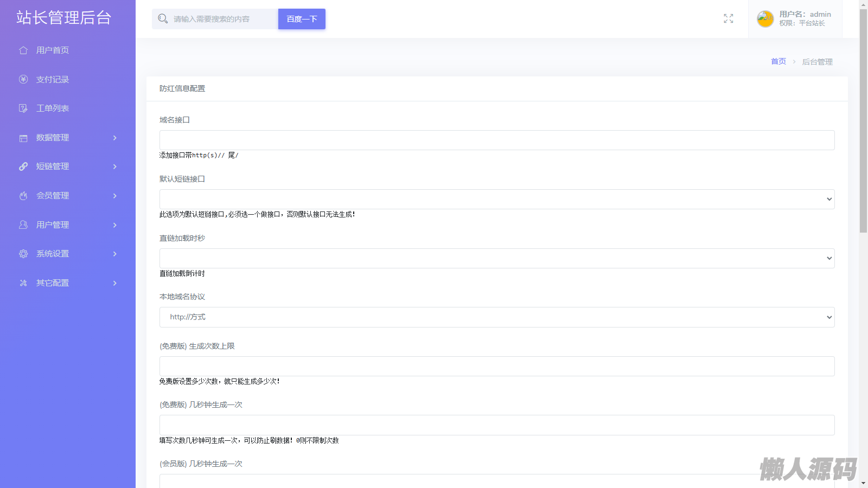Go to 首页 via breadcrumb link
This screenshot has width=868, height=488.
pos(778,61)
